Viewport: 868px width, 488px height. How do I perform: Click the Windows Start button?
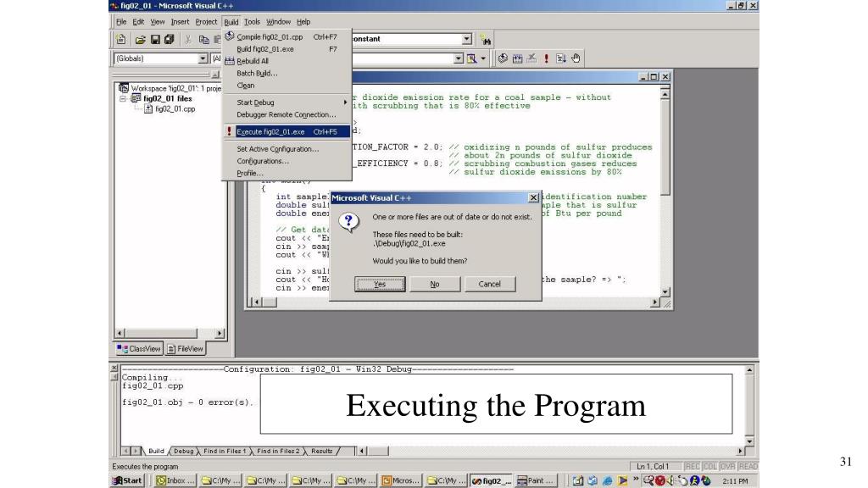128,481
